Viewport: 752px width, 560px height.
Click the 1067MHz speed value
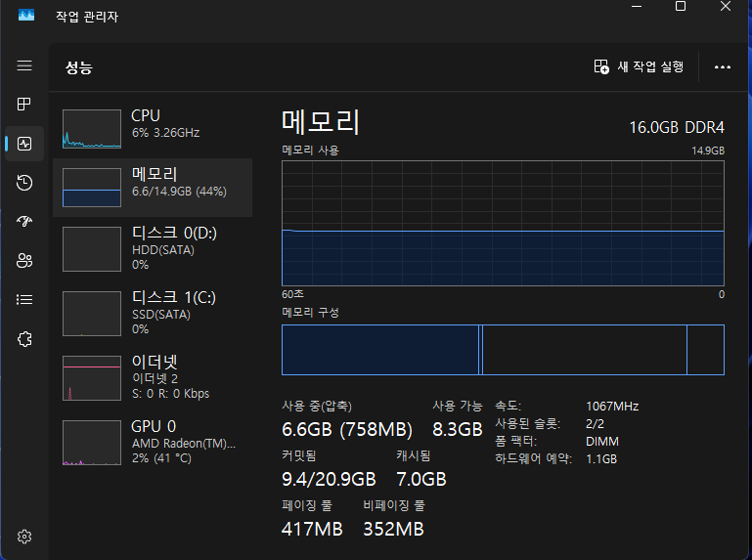point(612,407)
